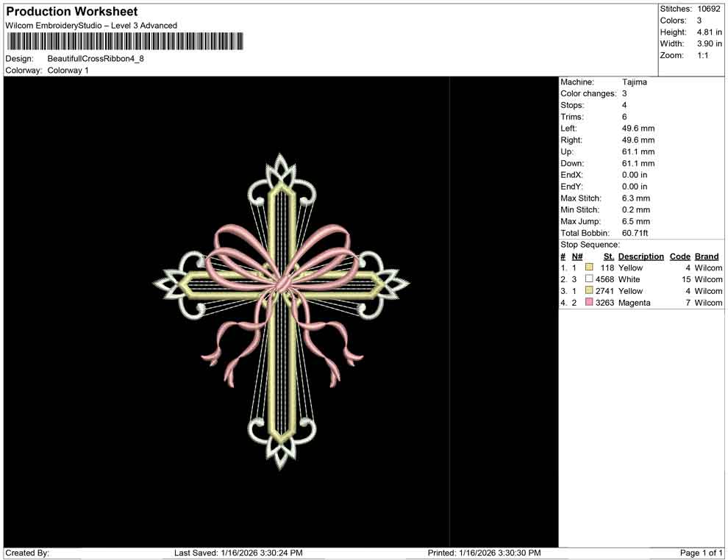728x560 pixels.
Task: Click the Description column header
Action: click(x=640, y=256)
